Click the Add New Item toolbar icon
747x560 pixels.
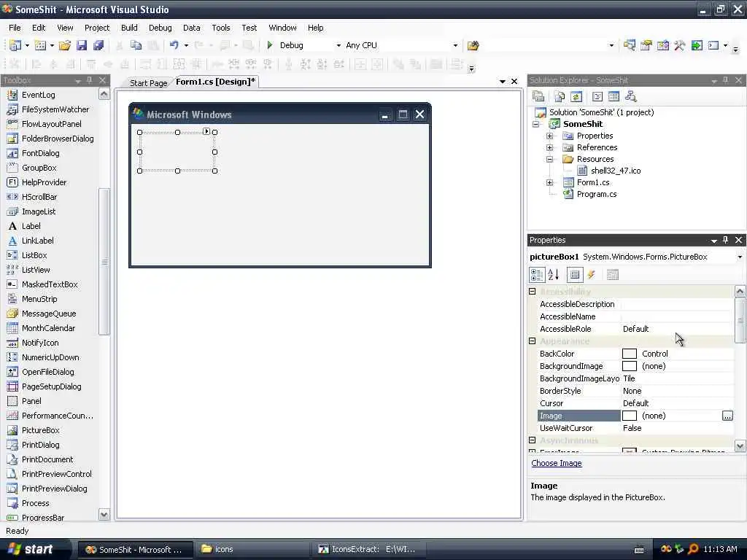(41, 45)
